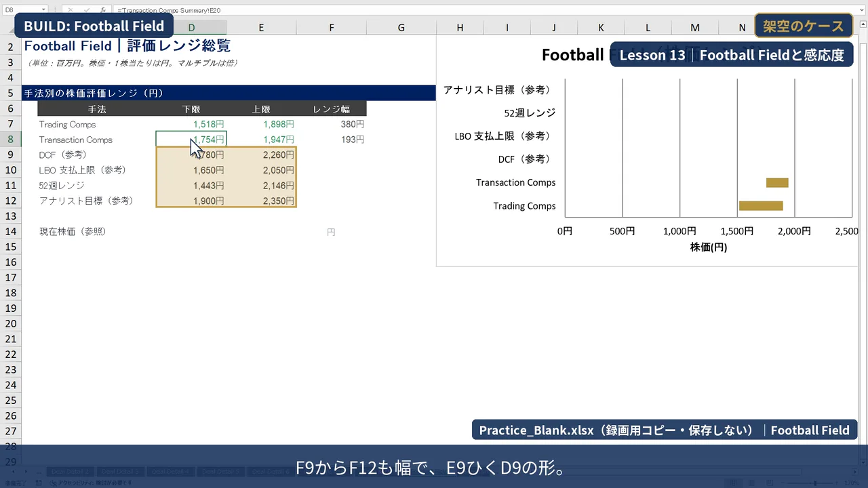Click the chart axis title 株価(円)
This screenshot has height=488, width=868.
coord(709,247)
